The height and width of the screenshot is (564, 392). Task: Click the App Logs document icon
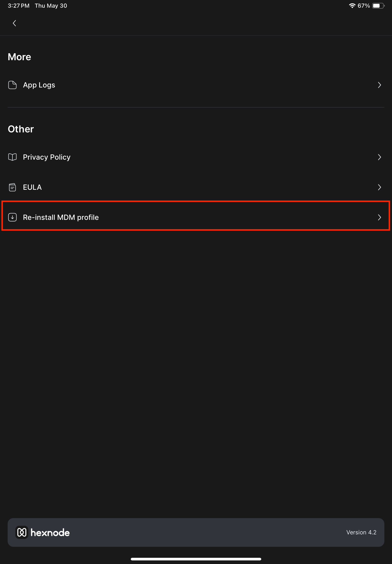(x=12, y=85)
